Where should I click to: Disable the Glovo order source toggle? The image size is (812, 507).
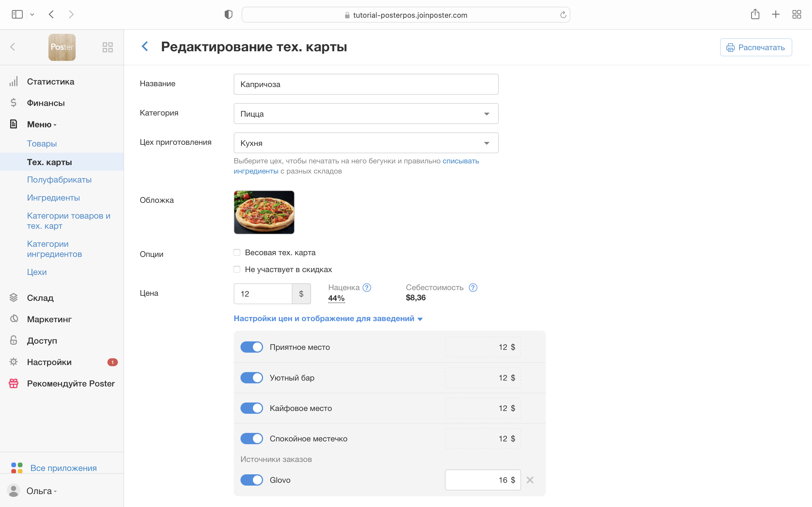(x=252, y=480)
